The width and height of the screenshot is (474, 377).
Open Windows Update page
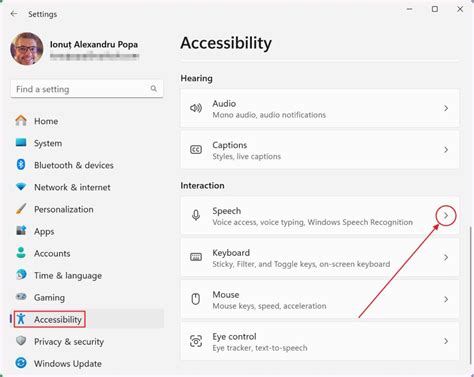[x=68, y=364]
